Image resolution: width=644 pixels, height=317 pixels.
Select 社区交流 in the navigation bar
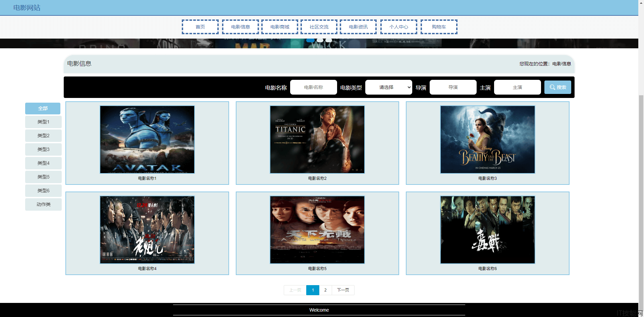[x=319, y=27]
